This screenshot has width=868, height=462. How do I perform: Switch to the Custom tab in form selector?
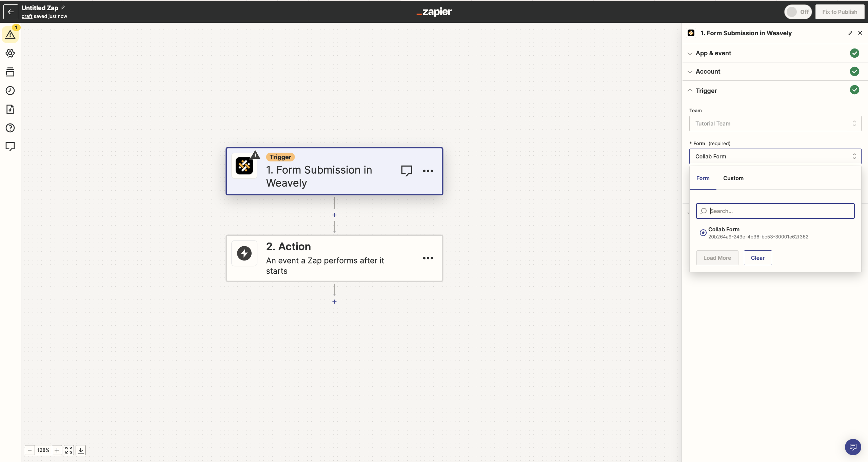point(734,177)
